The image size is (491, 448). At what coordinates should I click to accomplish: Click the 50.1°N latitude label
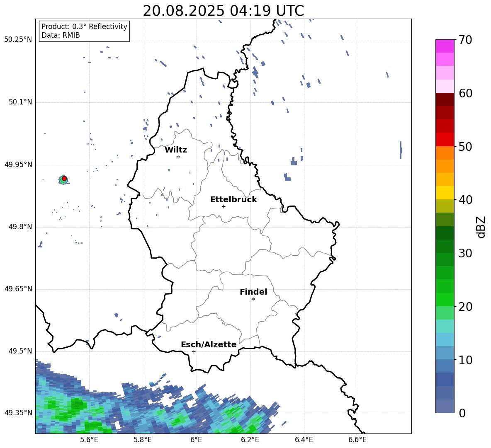(20, 102)
